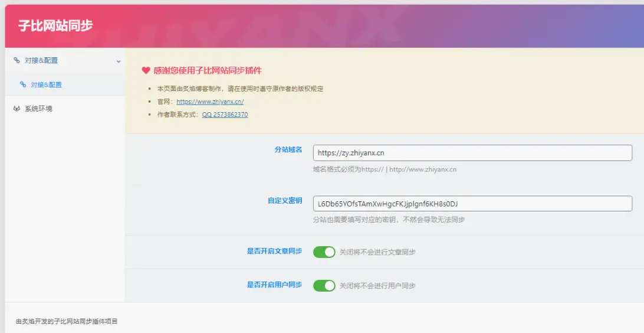Click the system environment icon beside 系统环境
644x333 pixels.
[x=17, y=109]
